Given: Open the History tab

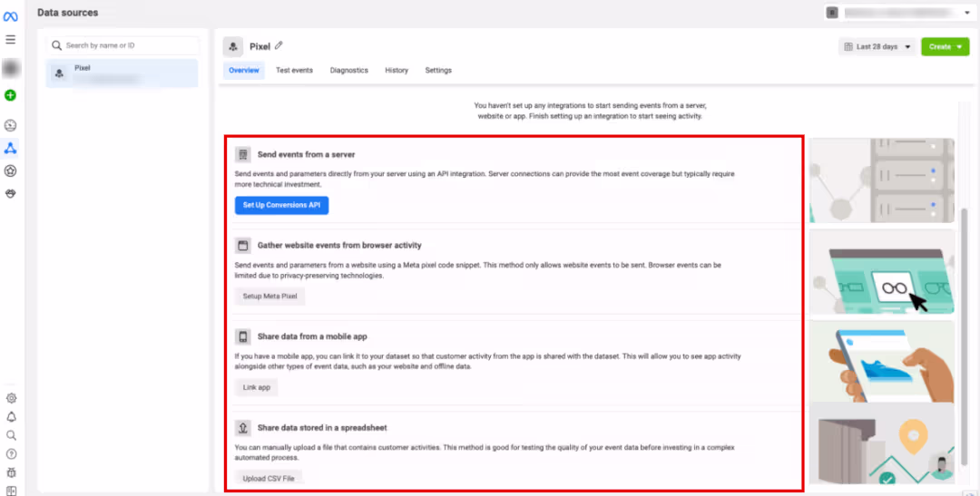Looking at the screenshot, I should (x=397, y=71).
